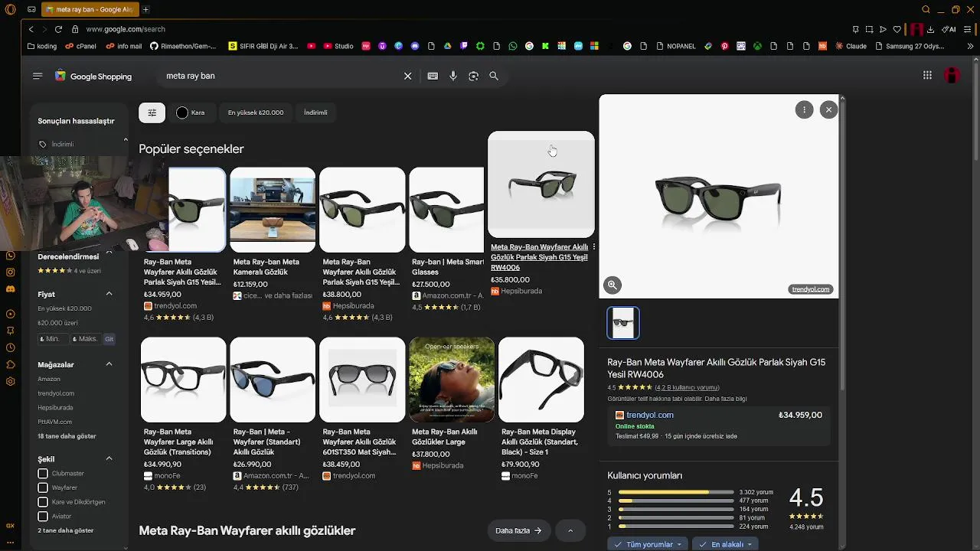The height and width of the screenshot is (551, 980).
Task: Open the GitHub Rimaethon bookmark
Action: coord(183,46)
